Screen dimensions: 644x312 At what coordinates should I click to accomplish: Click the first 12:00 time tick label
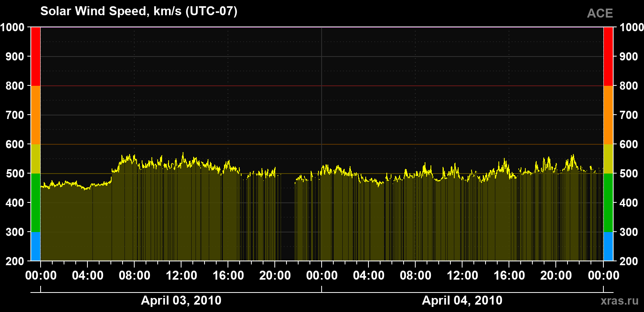pos(181,275)
